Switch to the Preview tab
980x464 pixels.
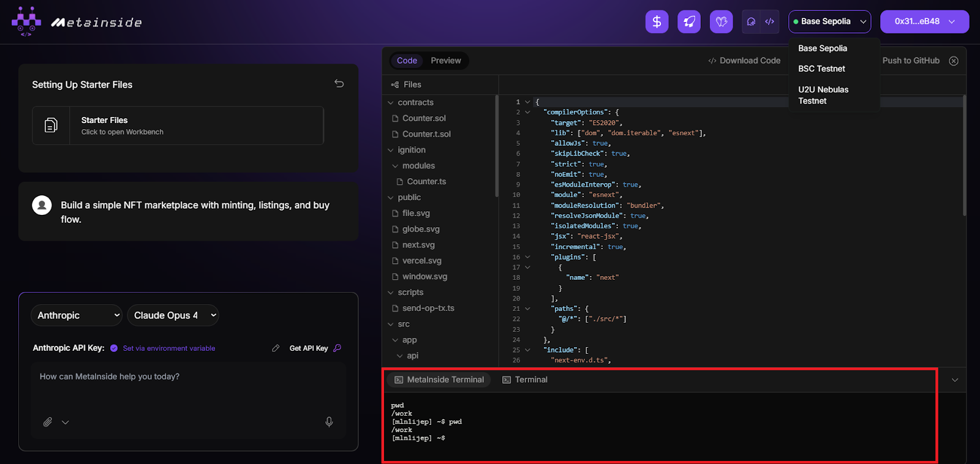pyautogui.click(x=445, y=61)
